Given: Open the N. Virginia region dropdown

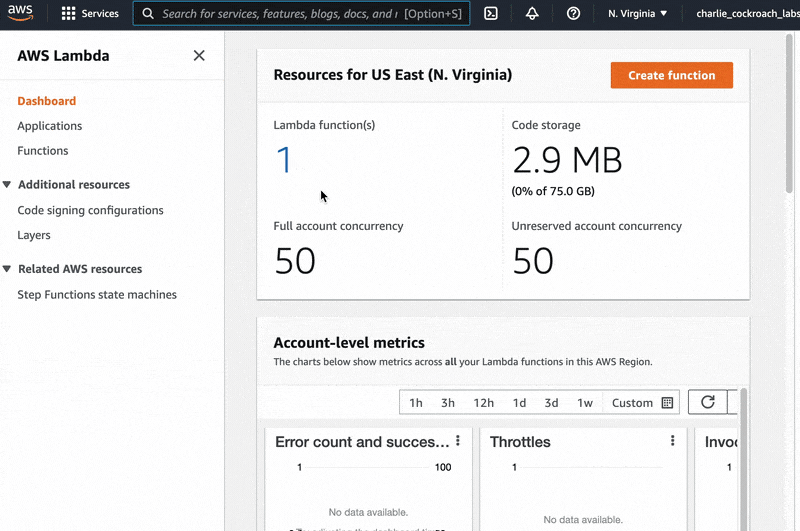Looking at the screenshot, I should 638,14.
